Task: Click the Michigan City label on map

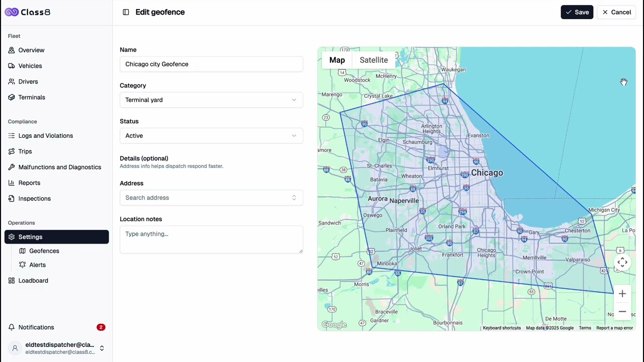Action: (604, 210)
